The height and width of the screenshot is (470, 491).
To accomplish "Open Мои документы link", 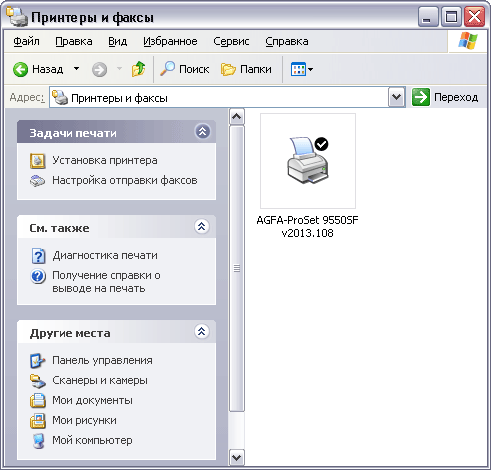I will 92,400.
